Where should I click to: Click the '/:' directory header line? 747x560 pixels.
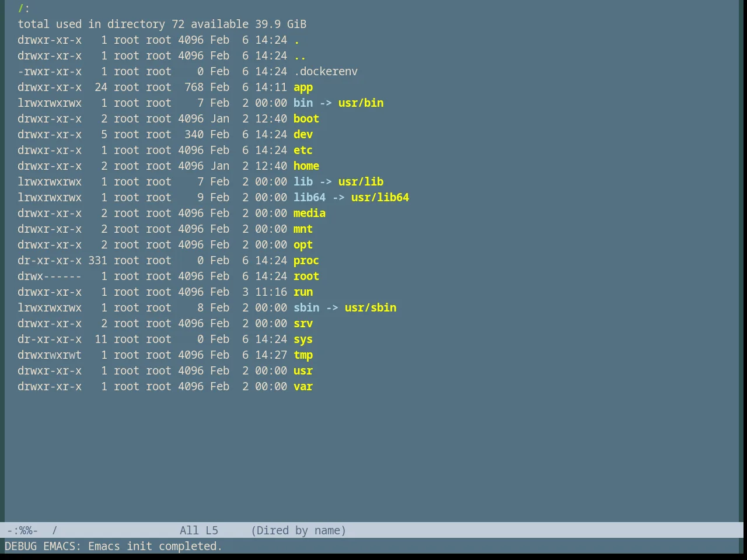[x=24, y=9]
